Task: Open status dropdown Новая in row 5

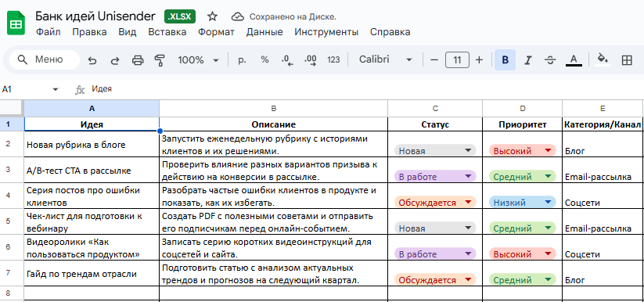Action: 435,228
